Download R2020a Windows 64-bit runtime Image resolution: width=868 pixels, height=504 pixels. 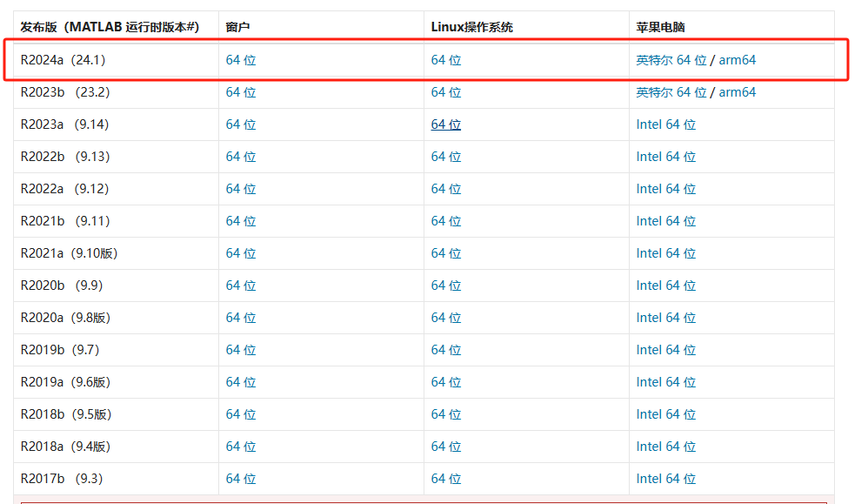click(x=241, y=318)
